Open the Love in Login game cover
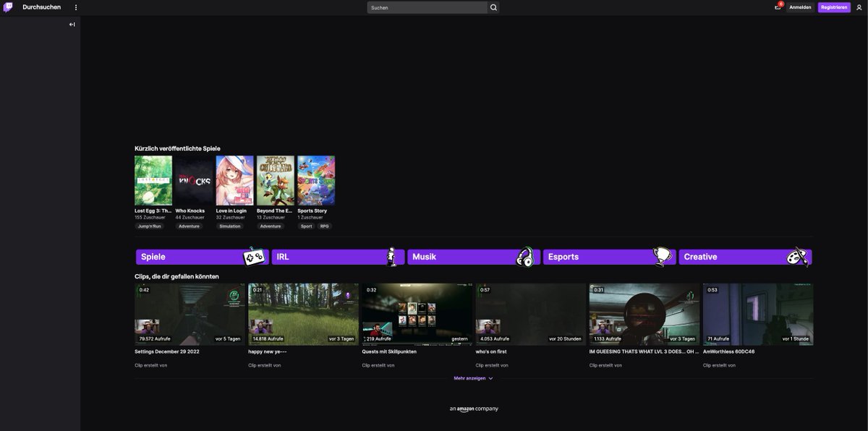Image resolution: width=868 pixels, height=431 pixels. 234,181
